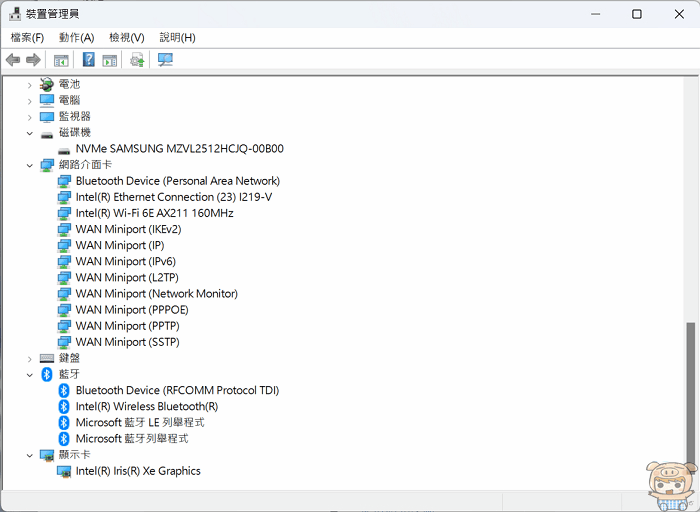This screenshot has width=700, height=512.
Task: Toggle the console tree pane toolbar icon
Action: point(61,60)
